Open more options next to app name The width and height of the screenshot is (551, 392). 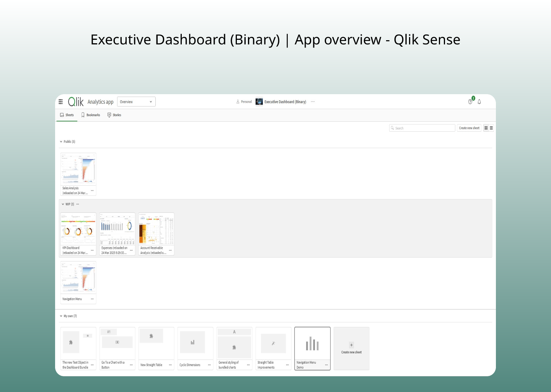point(313,102)
